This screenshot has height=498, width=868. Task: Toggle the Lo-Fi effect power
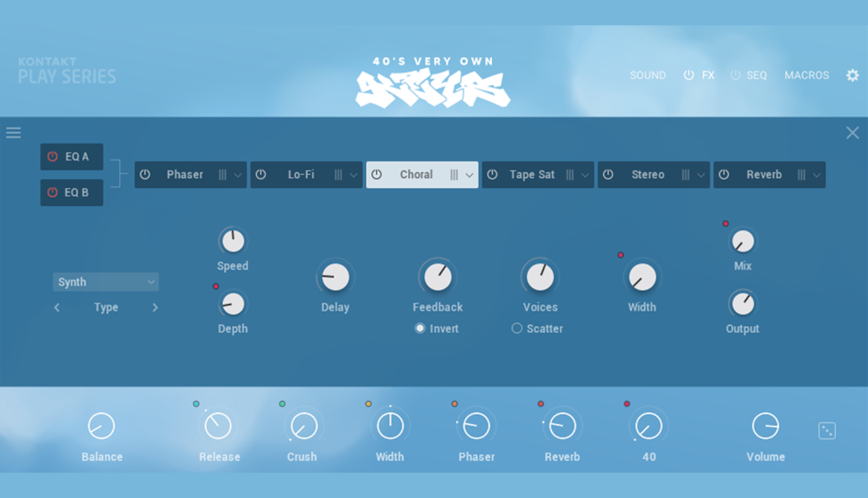[x=261, y=175]
